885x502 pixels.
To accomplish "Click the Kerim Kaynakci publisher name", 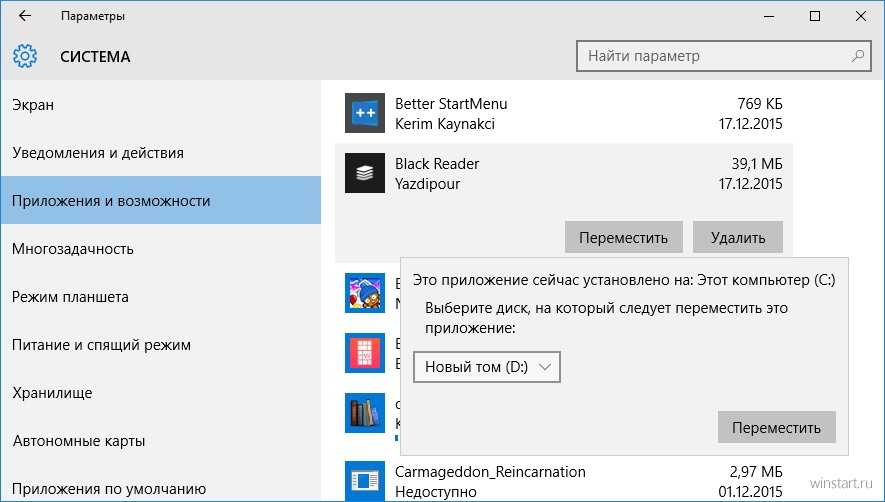I will coord(445,124).
